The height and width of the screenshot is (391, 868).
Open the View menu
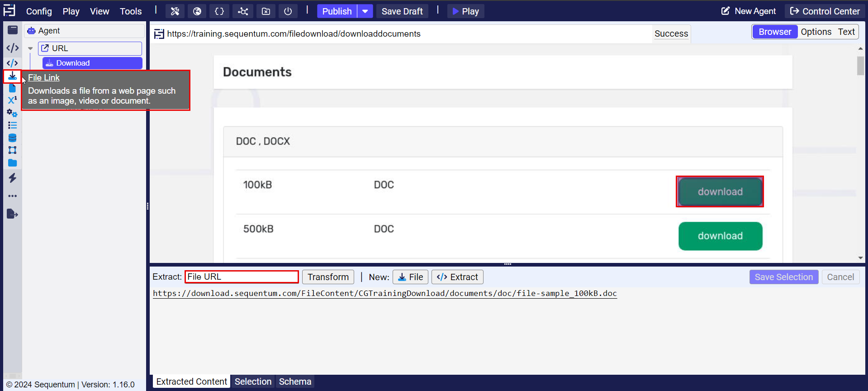click(x=100, y=11)
